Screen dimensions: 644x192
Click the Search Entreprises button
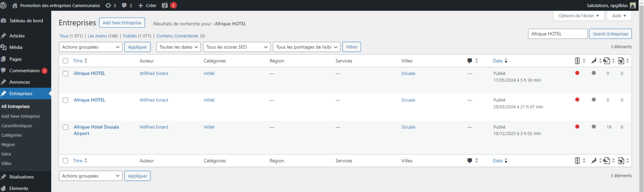coord(610,34)
